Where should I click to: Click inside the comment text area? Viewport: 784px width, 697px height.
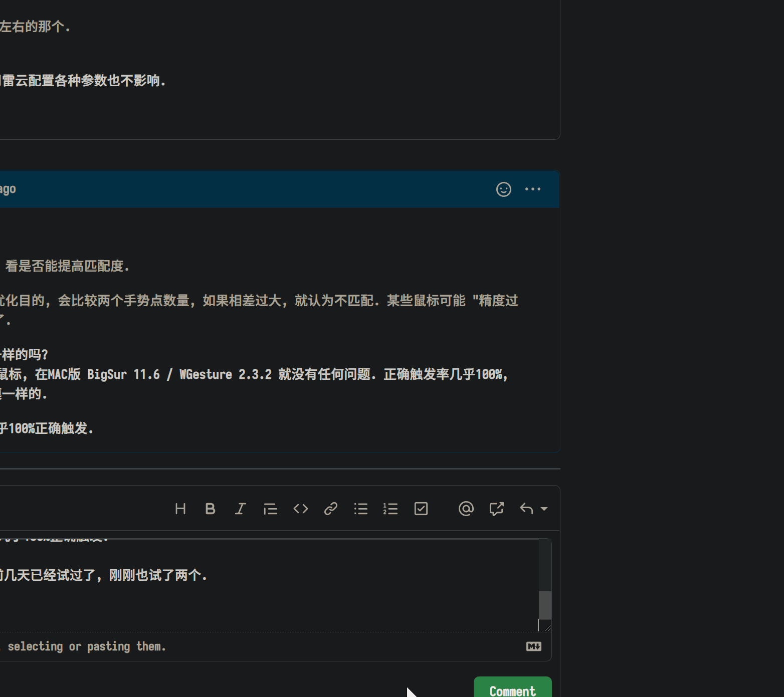pyautogui.click(x=251, y=581)
